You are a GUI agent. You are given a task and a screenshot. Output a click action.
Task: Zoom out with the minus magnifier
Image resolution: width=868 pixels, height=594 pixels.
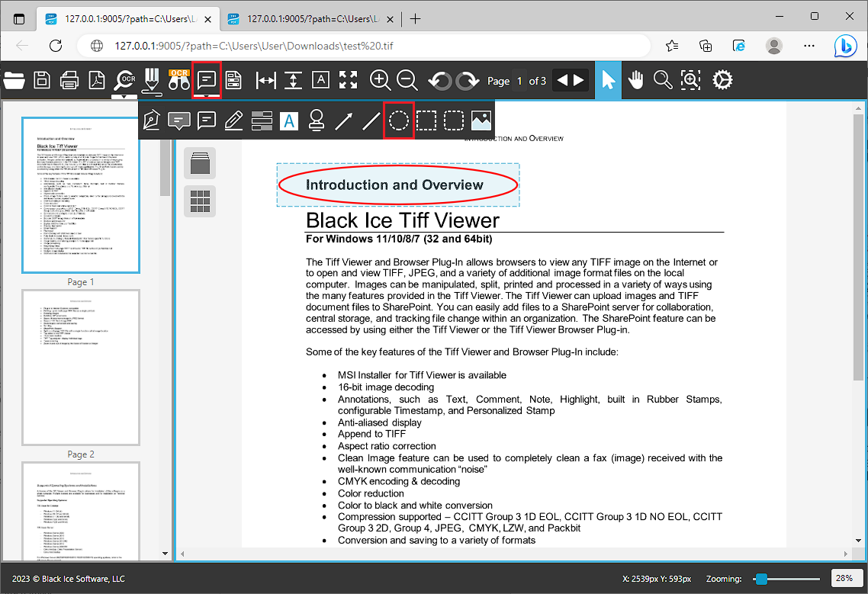tap(407, 81)
